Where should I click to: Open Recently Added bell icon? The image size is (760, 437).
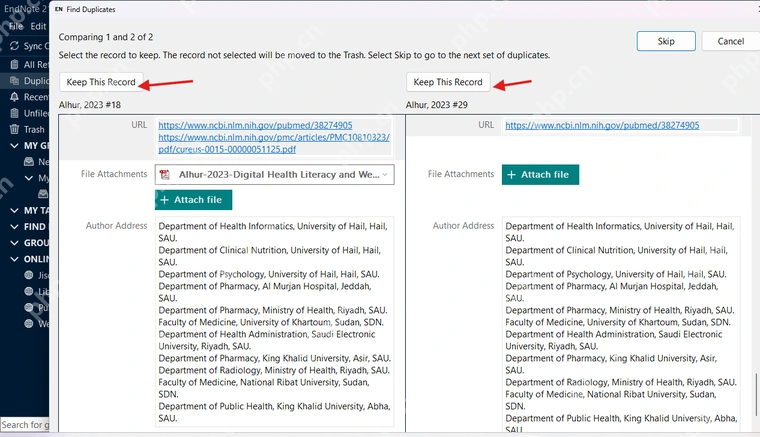pyautogui.click(x=15, y=97)
